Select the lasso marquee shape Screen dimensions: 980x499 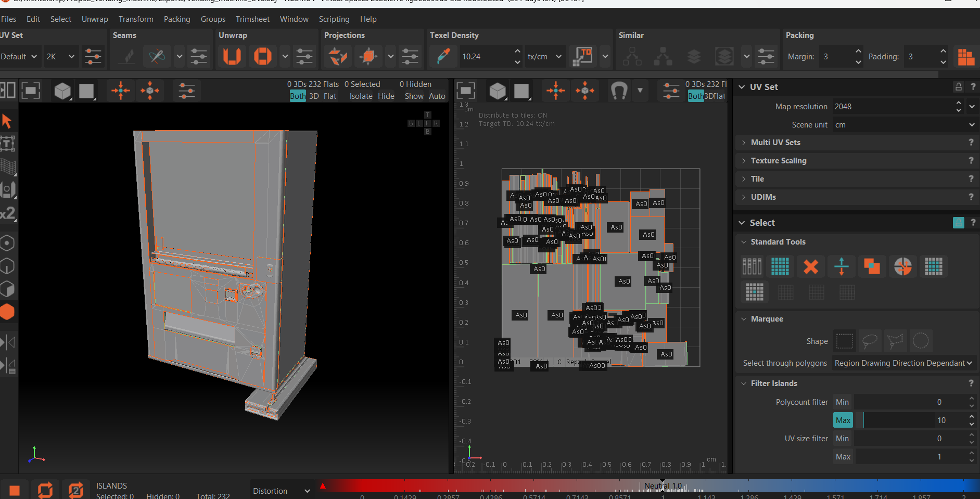(x=870, y=341)
